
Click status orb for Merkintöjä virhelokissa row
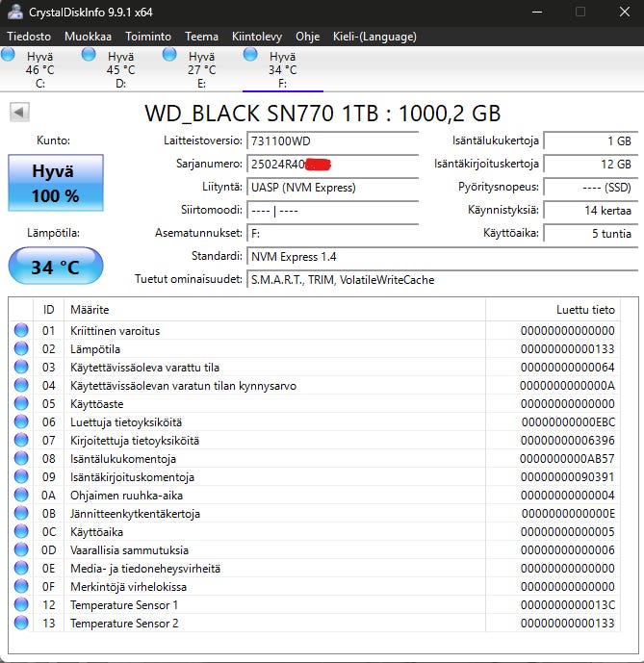click(x=21, y=586)
